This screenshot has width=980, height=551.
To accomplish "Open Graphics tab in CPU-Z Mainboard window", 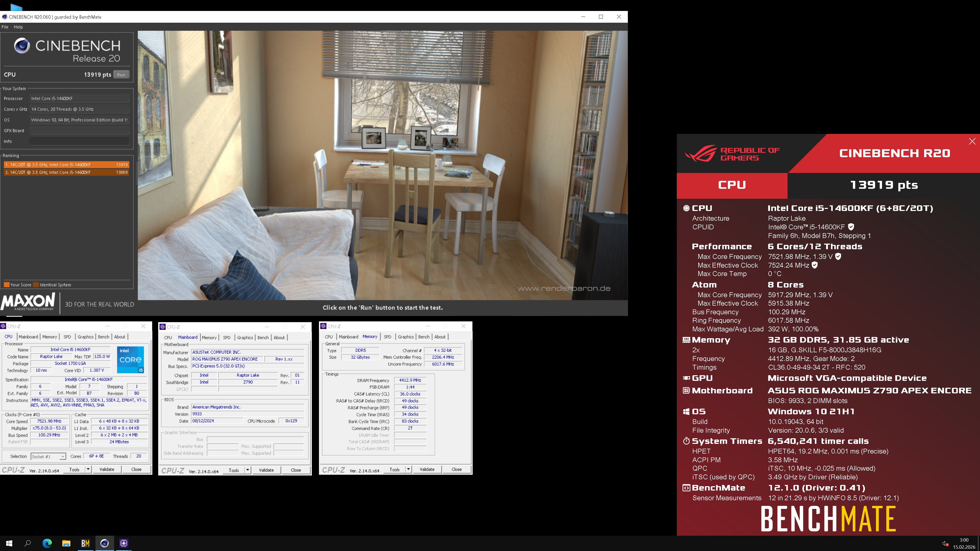I will (245, 338).
